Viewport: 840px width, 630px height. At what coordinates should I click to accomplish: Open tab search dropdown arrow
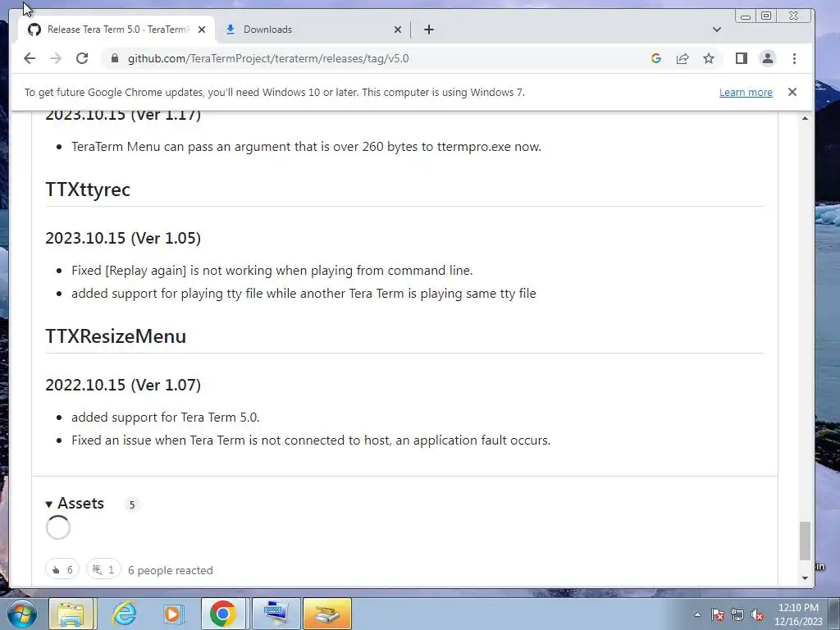(716, 30)
